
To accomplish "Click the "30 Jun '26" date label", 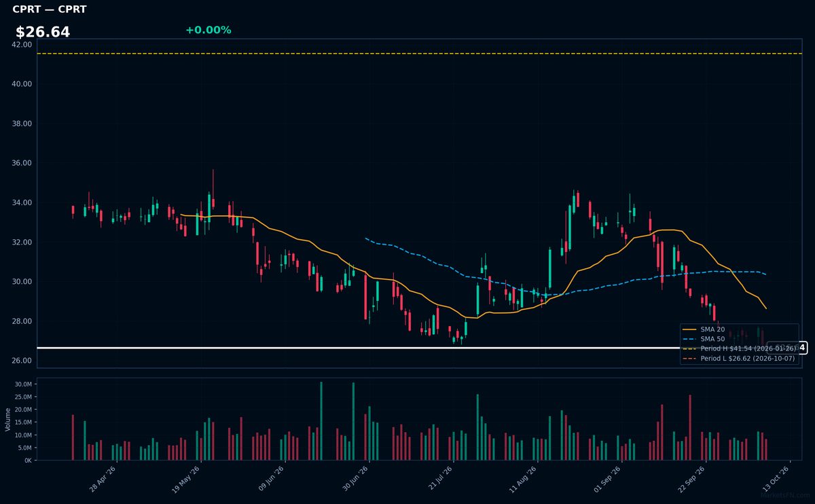I will point(355,478).
